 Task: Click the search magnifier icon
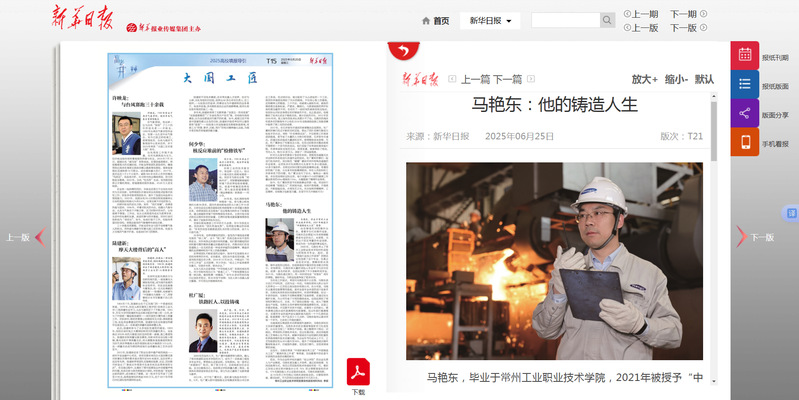tap(607, 21)
